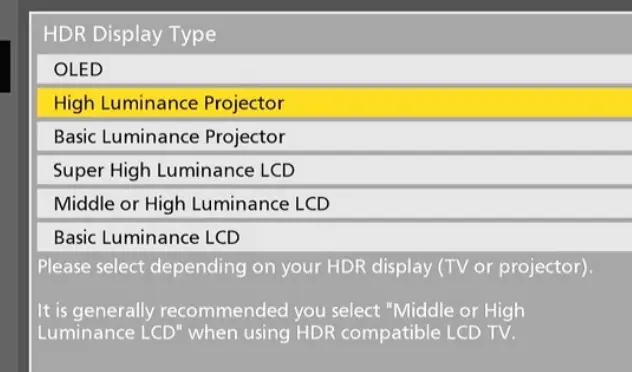Activate the last option in the list

pyautogui.click(x=335, y=237)
